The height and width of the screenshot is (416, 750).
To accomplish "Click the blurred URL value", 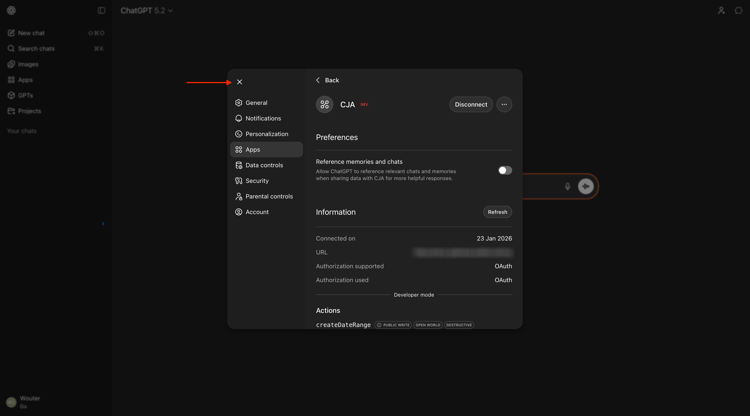I will point(463,252).
